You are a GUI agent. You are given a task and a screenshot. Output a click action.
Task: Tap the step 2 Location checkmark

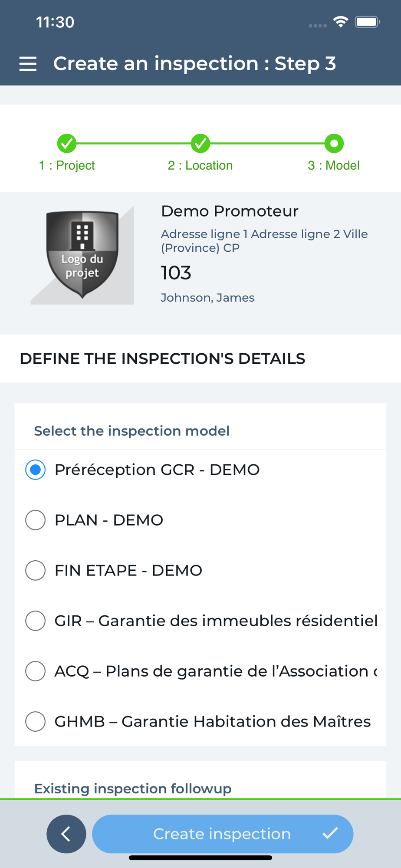200,144
